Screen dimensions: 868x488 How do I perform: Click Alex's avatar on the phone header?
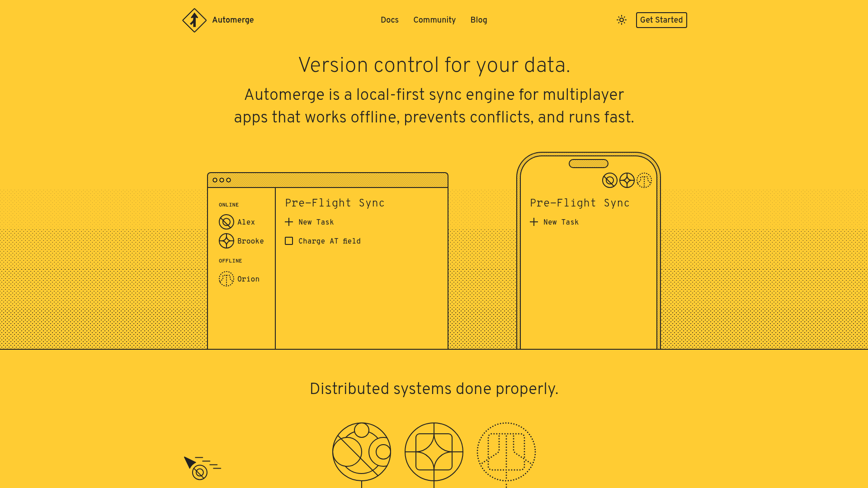point(610,180)
